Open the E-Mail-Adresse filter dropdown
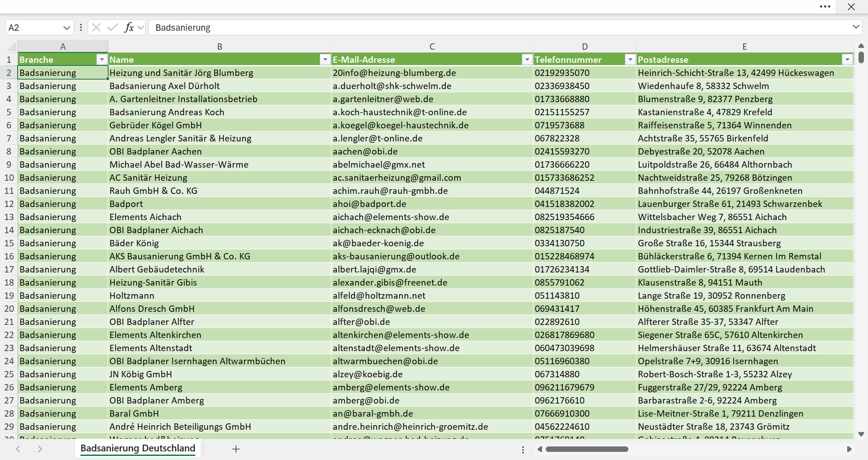Viewport: 868px width, 460px height. [x=527, y=60]
